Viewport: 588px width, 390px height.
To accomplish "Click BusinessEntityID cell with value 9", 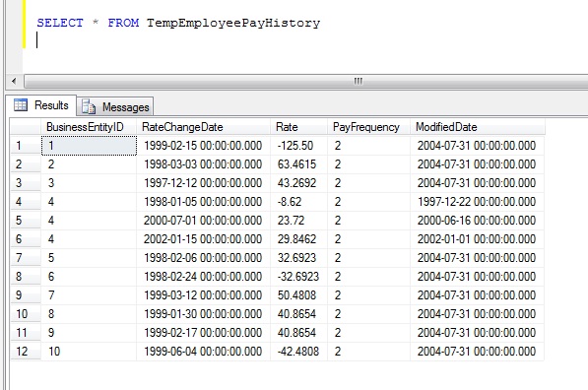I will coord(89,333).
